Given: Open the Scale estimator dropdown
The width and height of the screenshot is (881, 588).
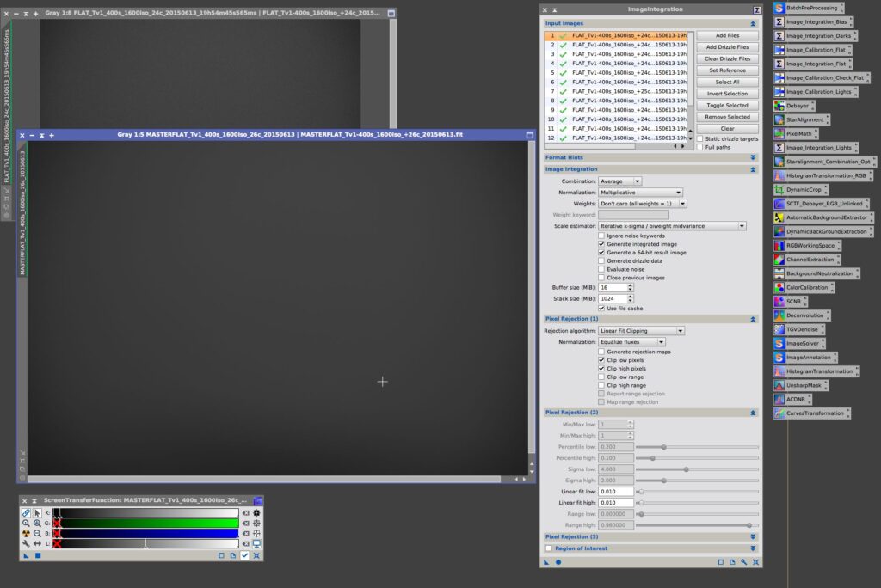Looking at the screenshot, I should pos(672,226).
